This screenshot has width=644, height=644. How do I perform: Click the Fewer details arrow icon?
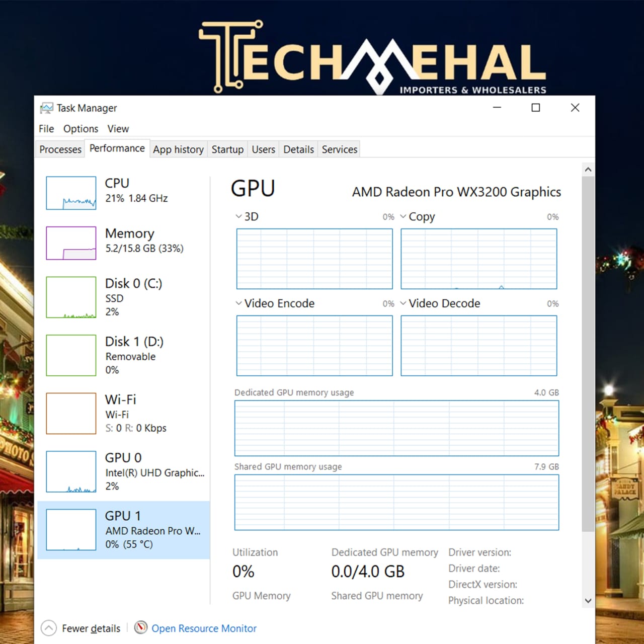click(x=49, y=628)
